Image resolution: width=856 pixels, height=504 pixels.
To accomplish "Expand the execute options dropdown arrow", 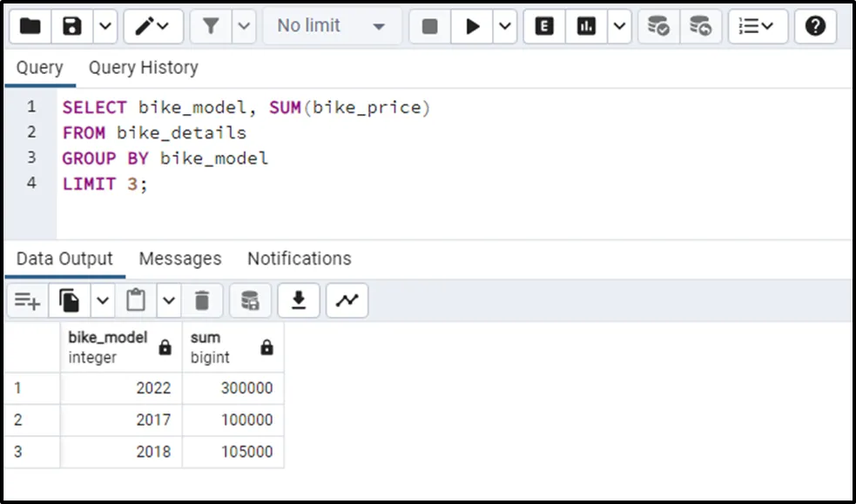I will tap(506, 26).
